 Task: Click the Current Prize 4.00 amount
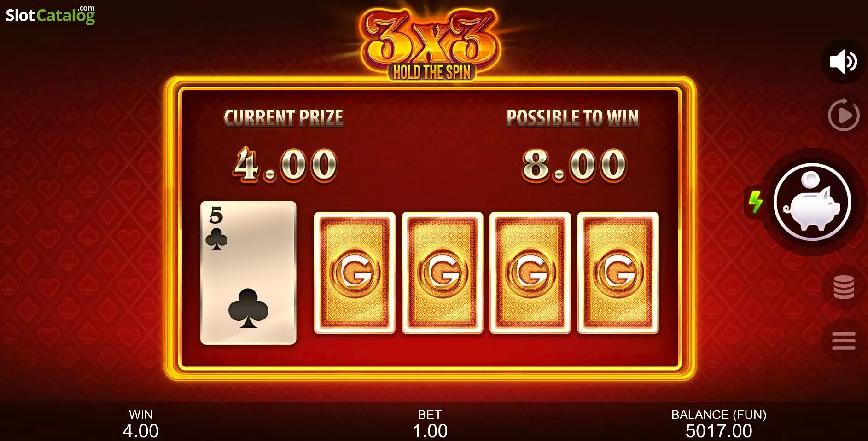click(x=285, y=165)
